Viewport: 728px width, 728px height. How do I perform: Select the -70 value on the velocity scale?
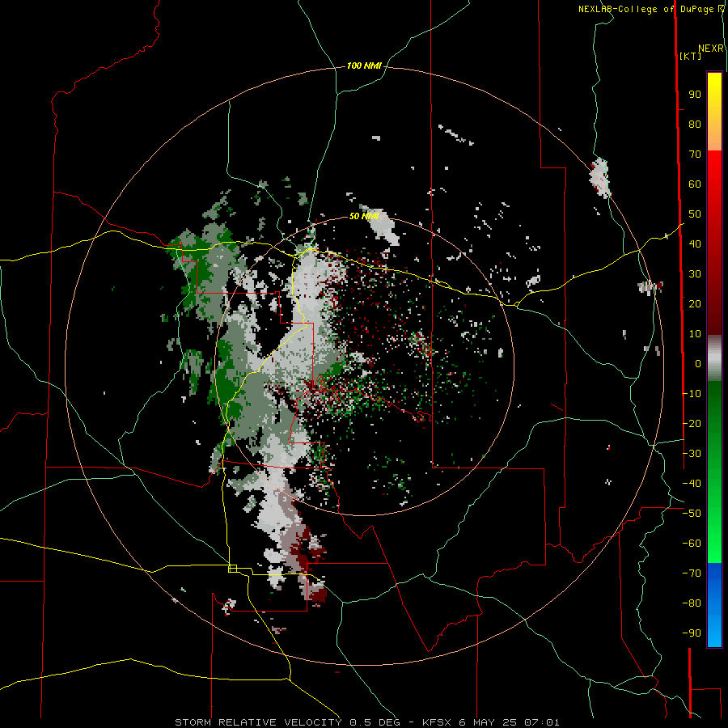point(692,574)
